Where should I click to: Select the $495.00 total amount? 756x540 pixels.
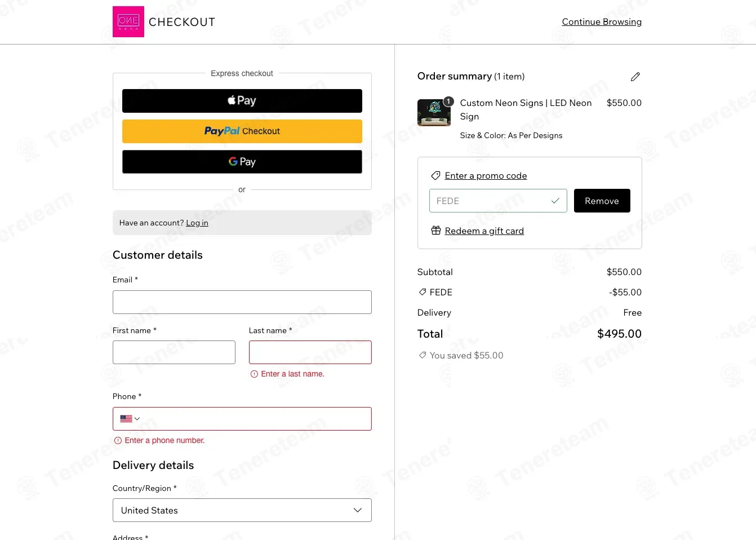coord(619,334)
